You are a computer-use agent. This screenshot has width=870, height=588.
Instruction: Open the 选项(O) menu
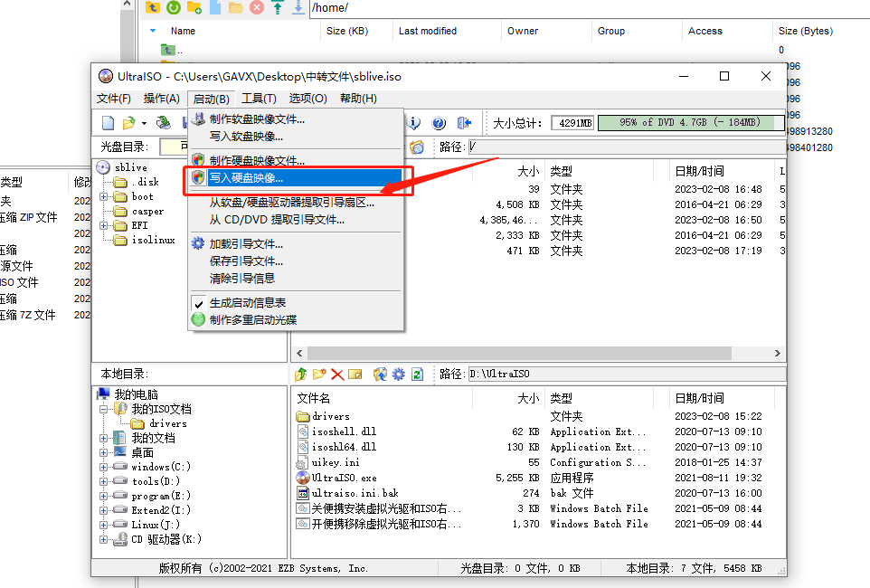click(308, 99)
